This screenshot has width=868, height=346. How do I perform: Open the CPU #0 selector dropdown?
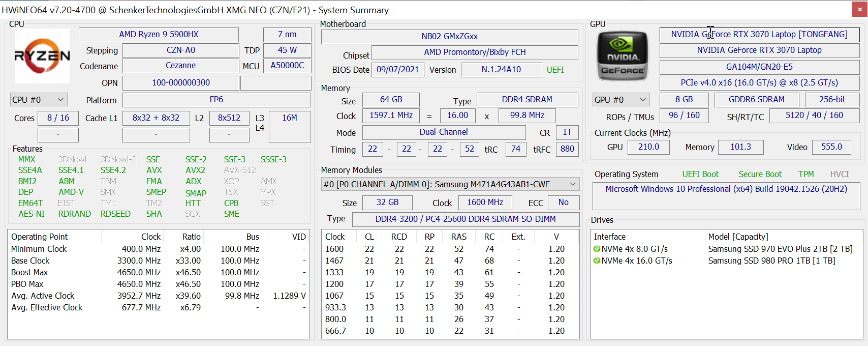pos(39,100)
